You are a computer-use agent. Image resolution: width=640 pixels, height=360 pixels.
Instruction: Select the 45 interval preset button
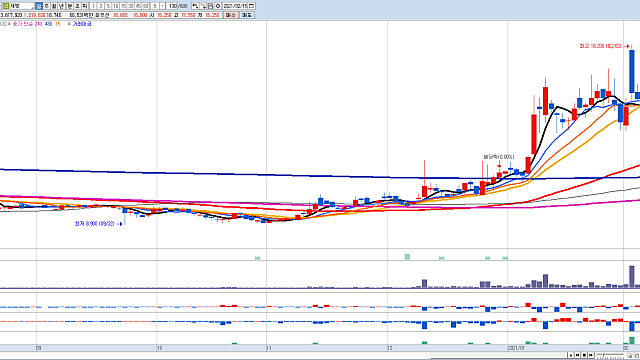(138, 6)
